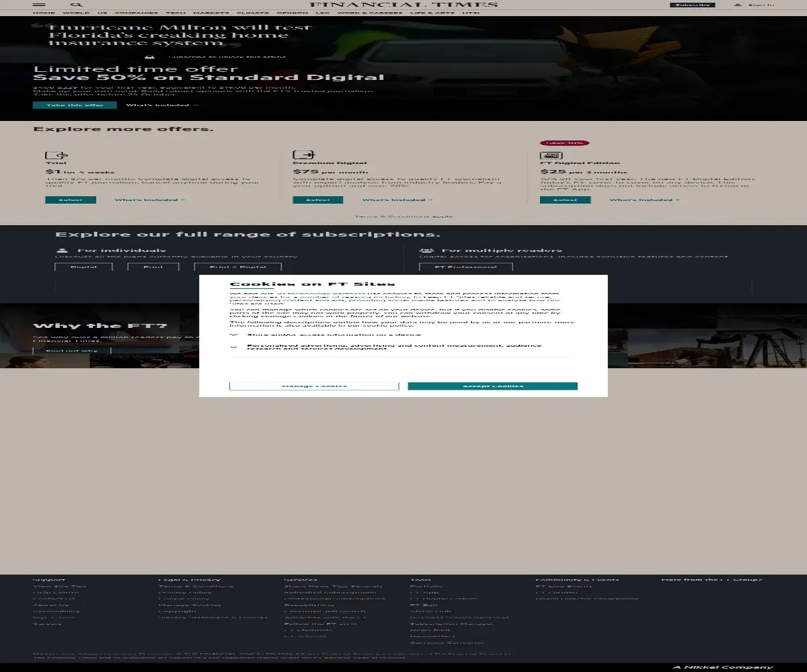The image size is (807, 672).
Task: Expand What's included under Trial
Action: pos(149,200)
